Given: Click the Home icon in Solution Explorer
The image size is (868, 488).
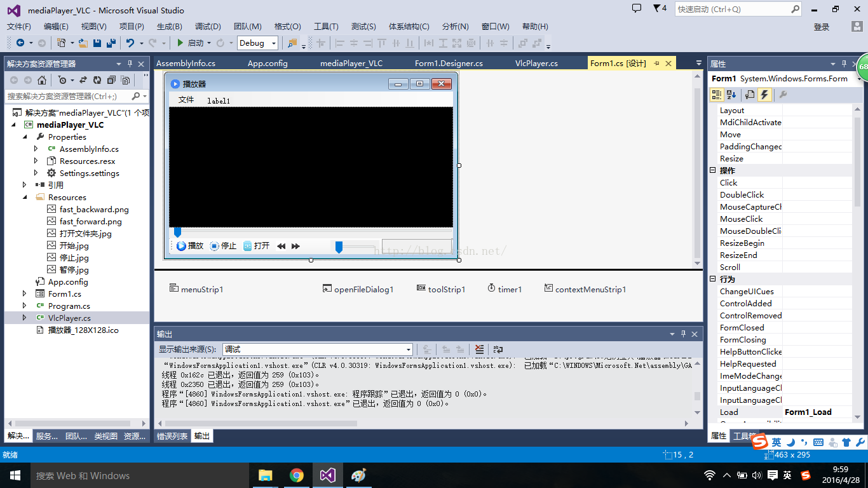Looking at the screenshot, I should [42, 80].
